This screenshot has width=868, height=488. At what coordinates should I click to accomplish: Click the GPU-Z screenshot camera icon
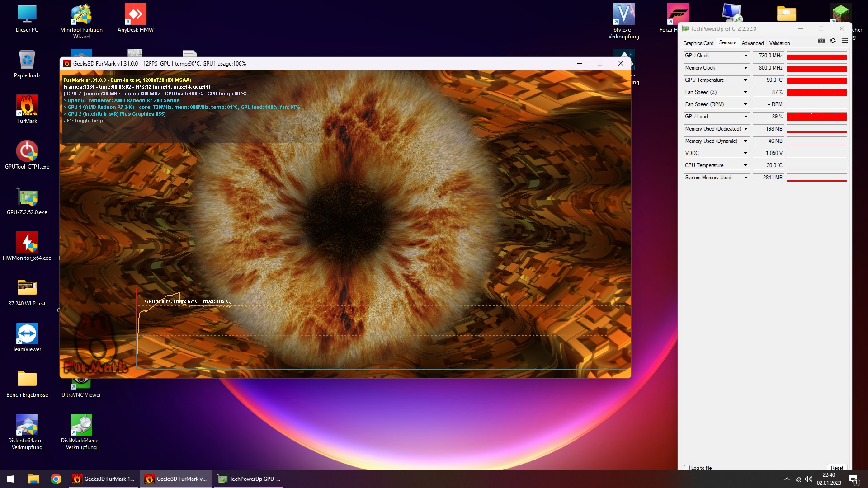821,41
